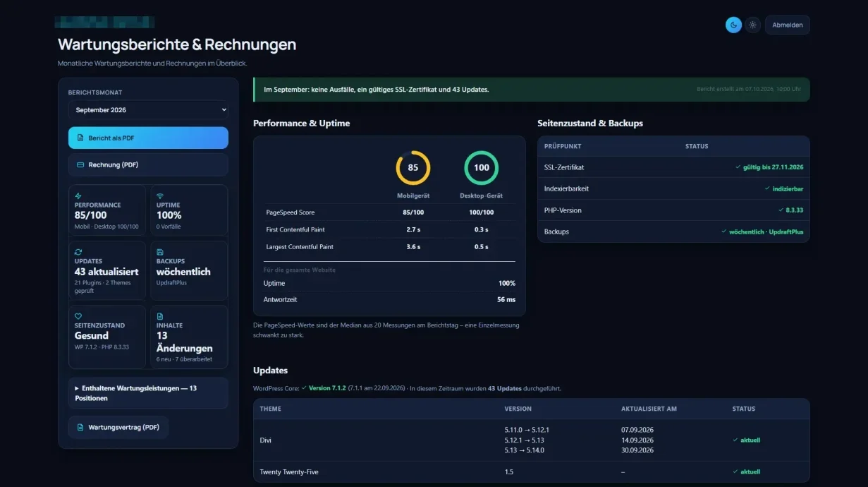Click the wifi icon on the Uptime card
Image resolution: width=868 pixels, height=487 pixels.
pyautogui.click(x=160, y=196)
